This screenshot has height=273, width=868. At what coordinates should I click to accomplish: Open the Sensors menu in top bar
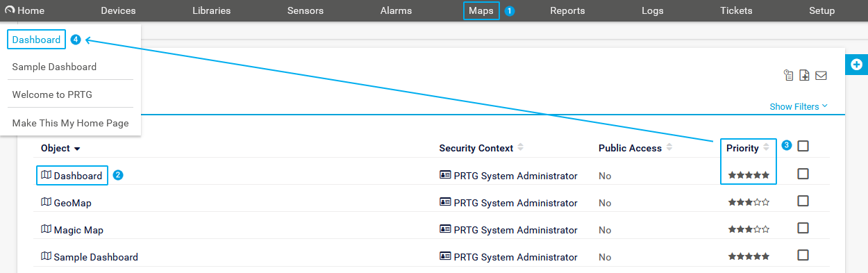[305, 10]
